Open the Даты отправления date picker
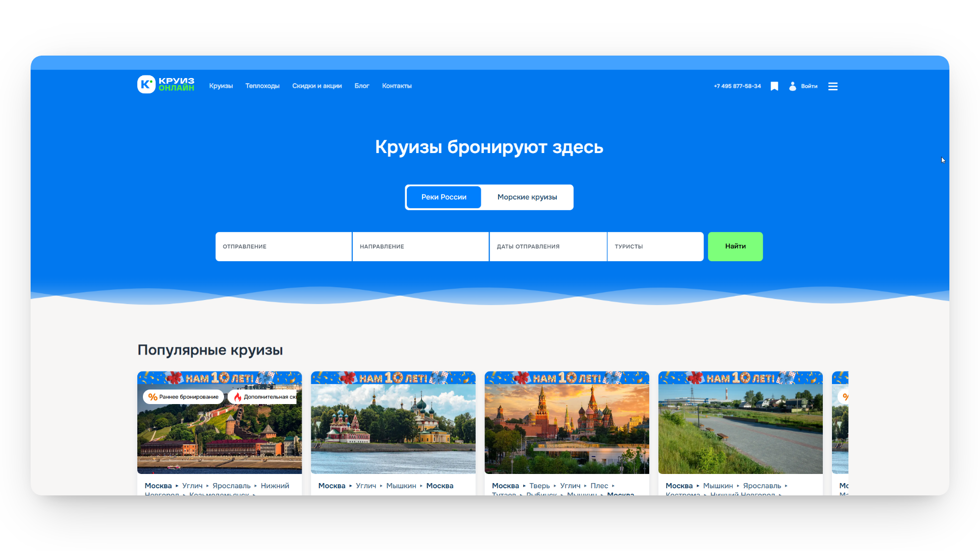The image size is (980, 551). tap(548, 246)
